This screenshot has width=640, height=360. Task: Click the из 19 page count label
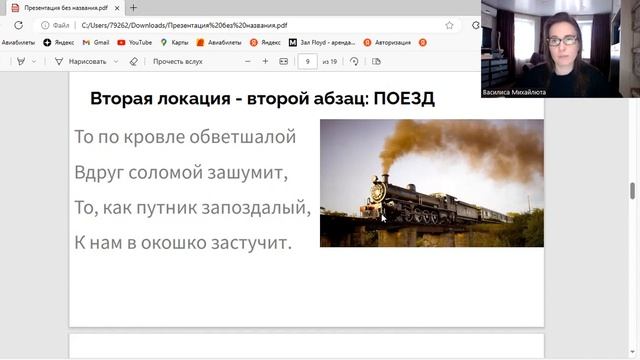tap(329, 62)
